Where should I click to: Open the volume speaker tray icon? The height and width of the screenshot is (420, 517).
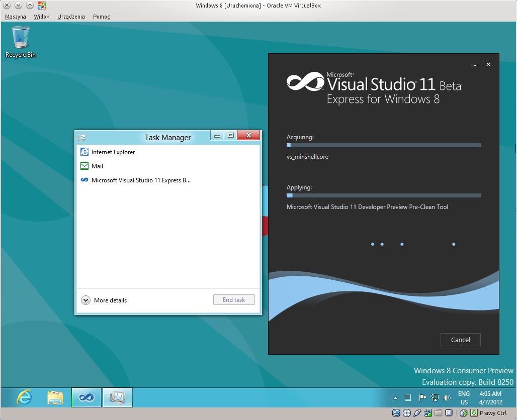[447, 398]
